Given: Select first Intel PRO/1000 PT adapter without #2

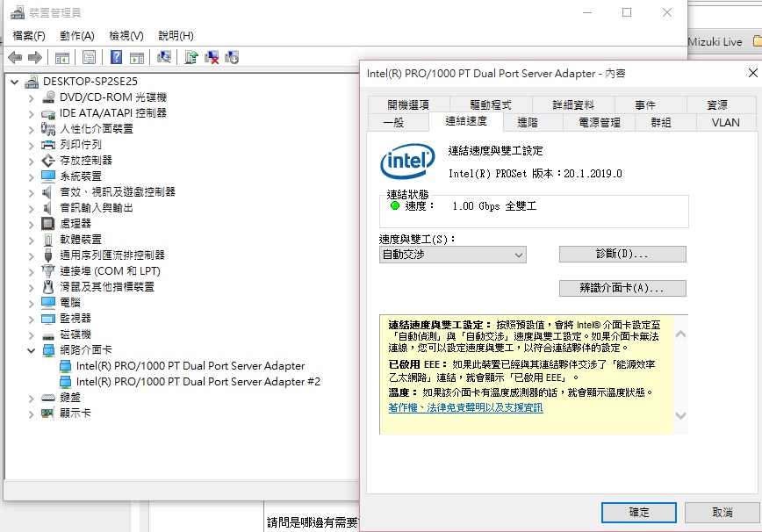Looking at the screenshot, I should 190,366.
